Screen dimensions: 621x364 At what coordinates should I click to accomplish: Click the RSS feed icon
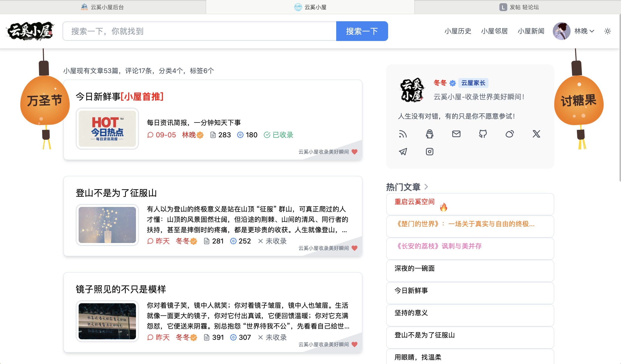(403, 134)
